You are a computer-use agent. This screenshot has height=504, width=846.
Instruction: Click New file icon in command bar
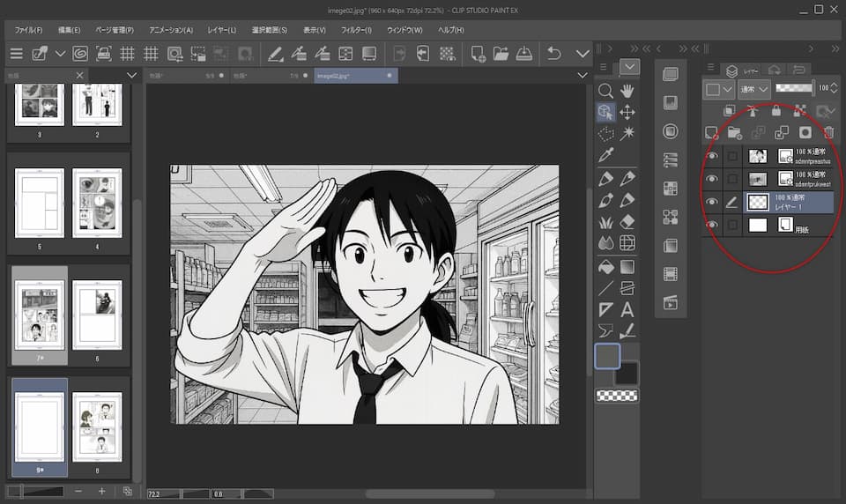coord(478,54)
